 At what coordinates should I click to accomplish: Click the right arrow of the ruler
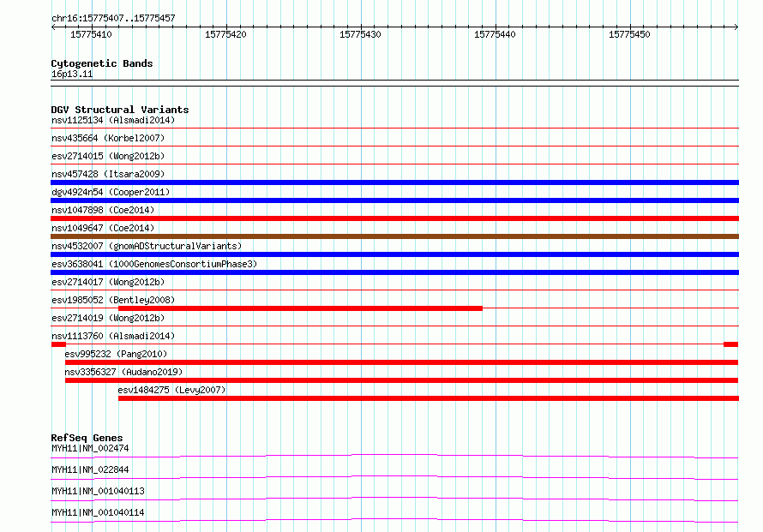736,27
